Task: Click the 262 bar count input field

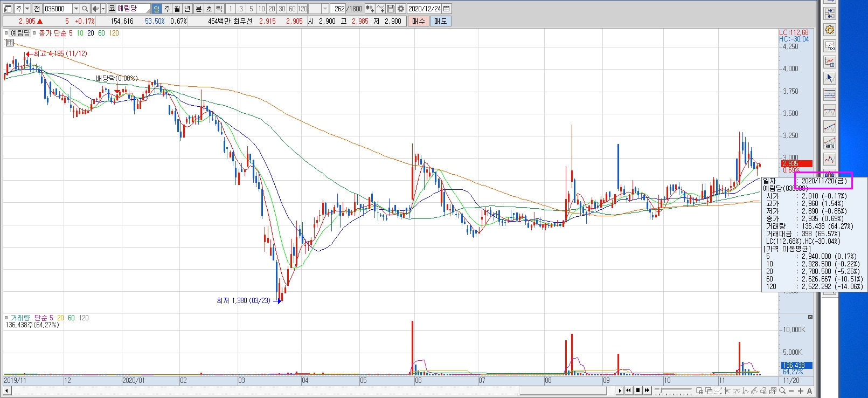Action: click(x=338, y=9)
